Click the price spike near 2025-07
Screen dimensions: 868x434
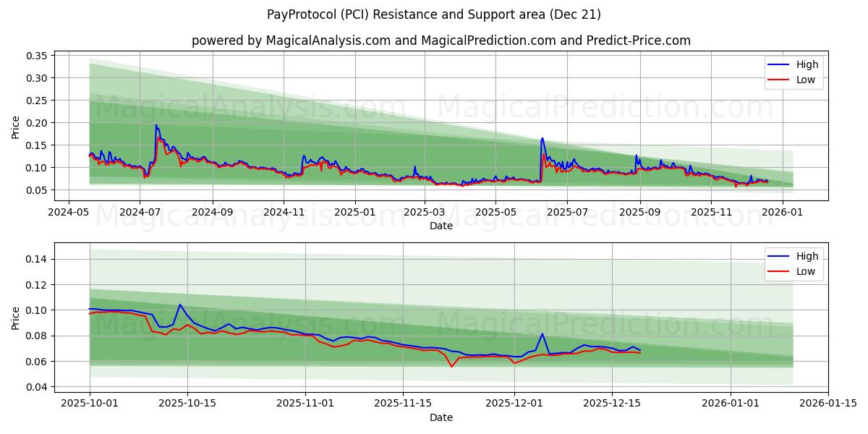pyautogui.click(x=542, y=137)
